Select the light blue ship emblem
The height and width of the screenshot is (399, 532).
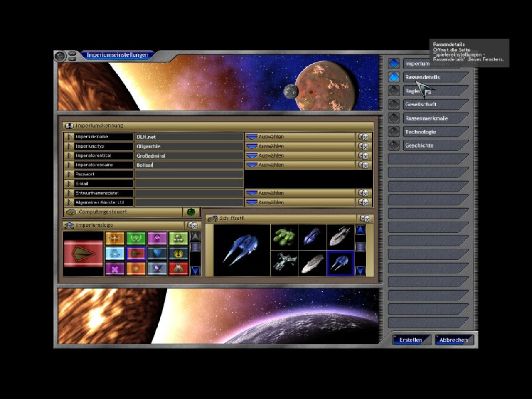click(x=115, y=253)
